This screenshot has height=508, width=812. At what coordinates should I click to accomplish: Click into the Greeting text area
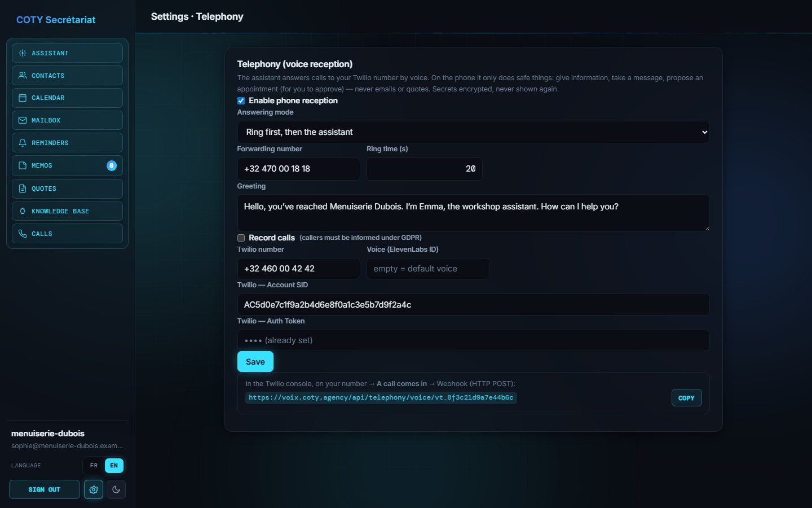click(473, 213)
